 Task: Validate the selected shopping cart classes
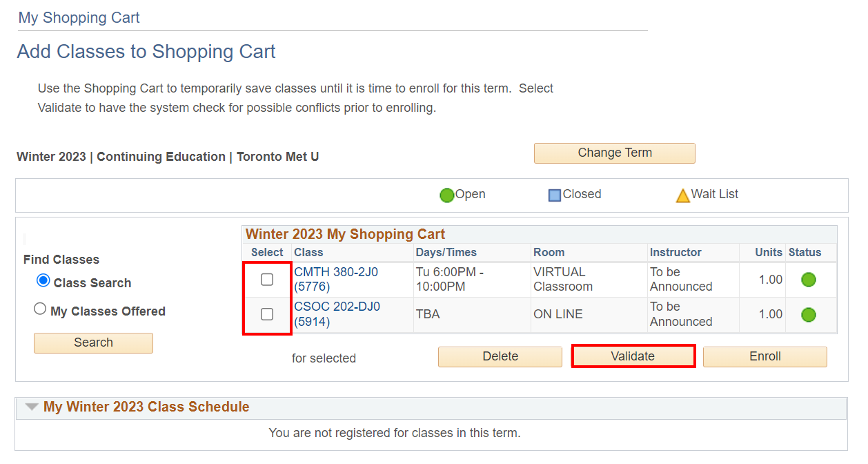pyautogui.click(x=633, y=356)
